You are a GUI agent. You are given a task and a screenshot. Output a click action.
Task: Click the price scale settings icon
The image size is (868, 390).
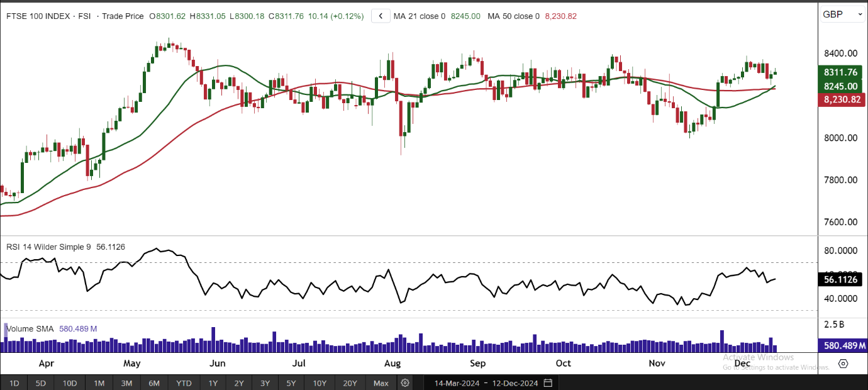coord(843,364)
